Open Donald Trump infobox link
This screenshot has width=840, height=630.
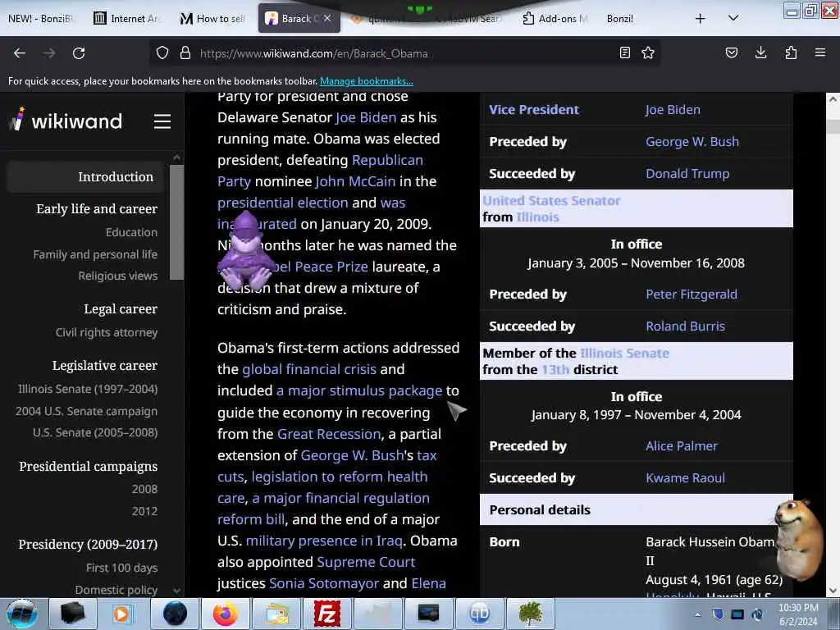pos(687,174)
